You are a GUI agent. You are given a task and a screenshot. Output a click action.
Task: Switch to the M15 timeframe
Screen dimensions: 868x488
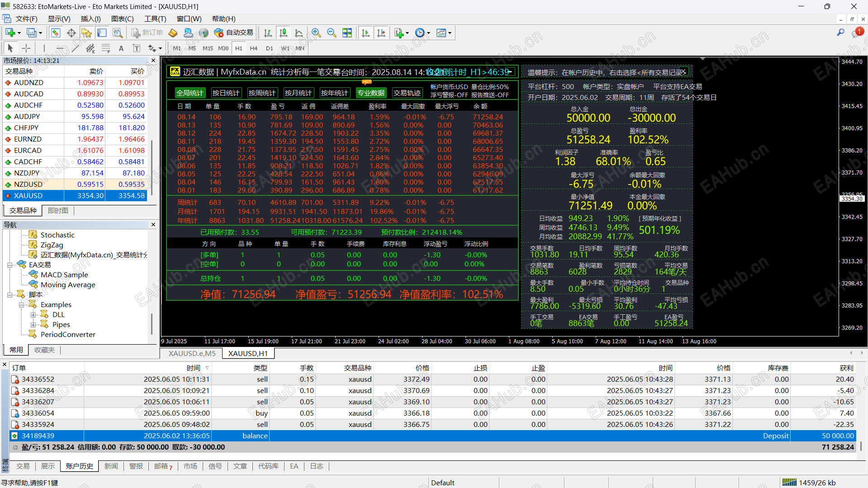pos(208,48)
